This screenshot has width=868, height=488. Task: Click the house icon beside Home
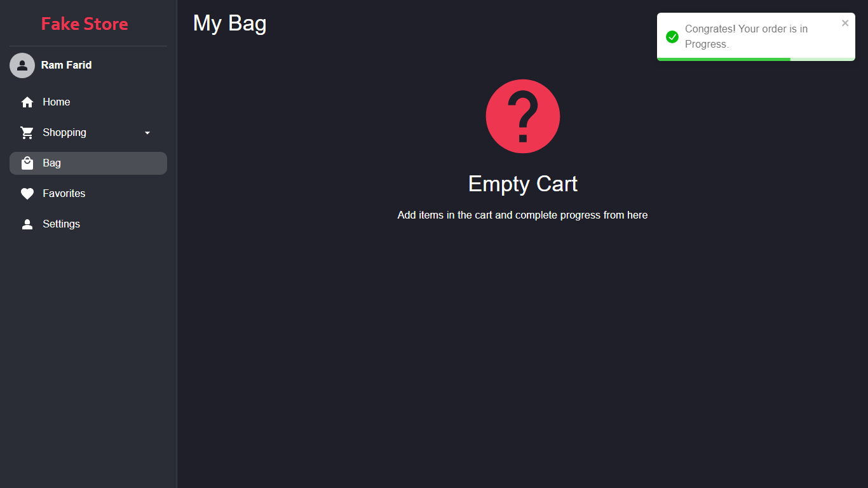27,102
